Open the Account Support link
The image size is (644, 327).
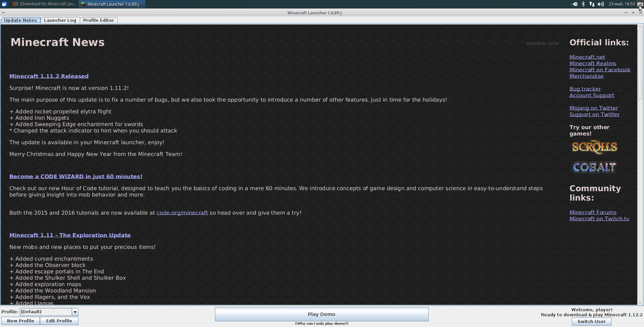592,95
